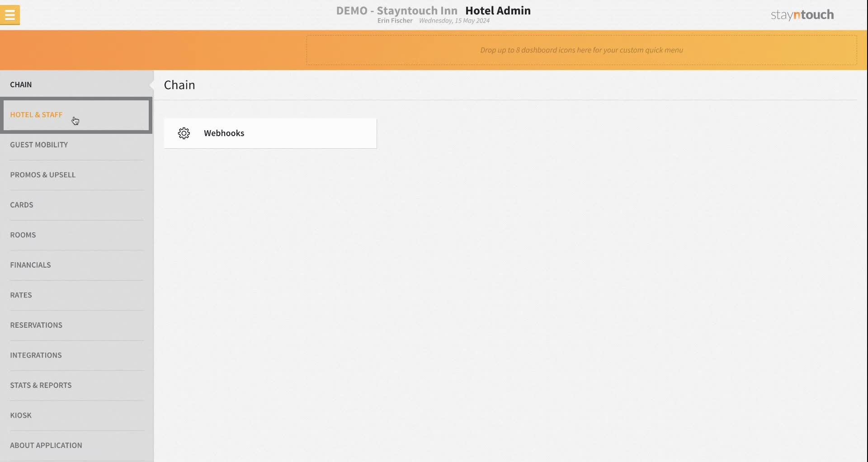Image resolution: width=868 pixels, height=462 pixels.
Task: Click the Erin Fischer user name
Action: coord(395,21)
